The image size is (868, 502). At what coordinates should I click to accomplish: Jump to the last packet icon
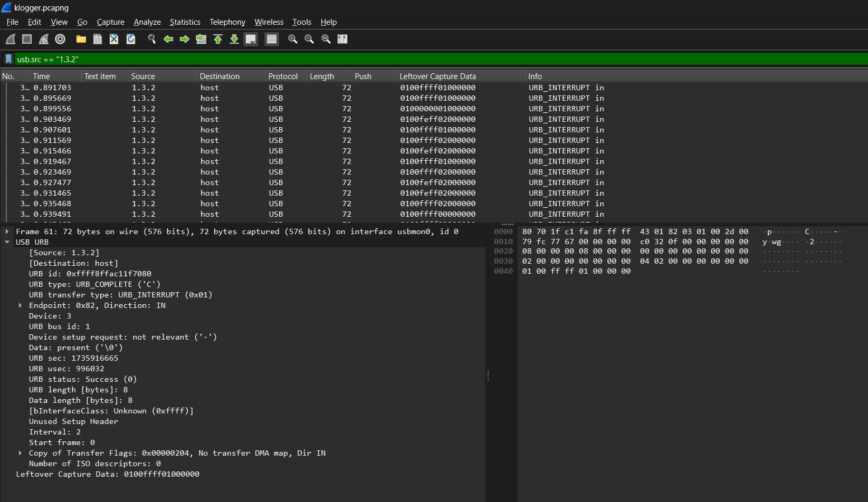234,39
